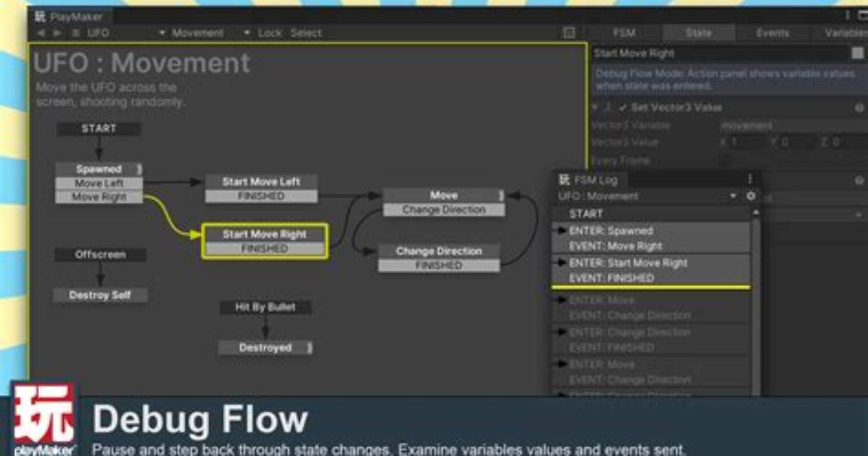Switch to the Events tab
This screenshot has width=868, height=456.
(x=772, y=33)
